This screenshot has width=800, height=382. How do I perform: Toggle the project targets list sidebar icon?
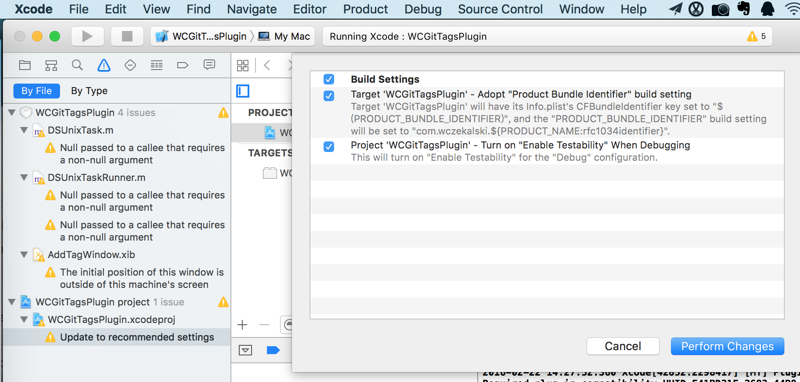pos(243,91)
